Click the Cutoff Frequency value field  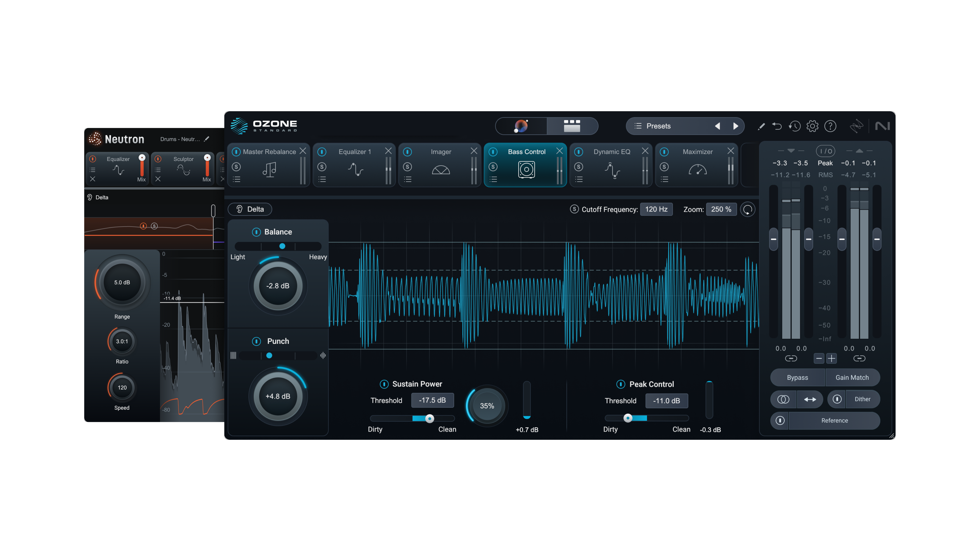[657, 209]
